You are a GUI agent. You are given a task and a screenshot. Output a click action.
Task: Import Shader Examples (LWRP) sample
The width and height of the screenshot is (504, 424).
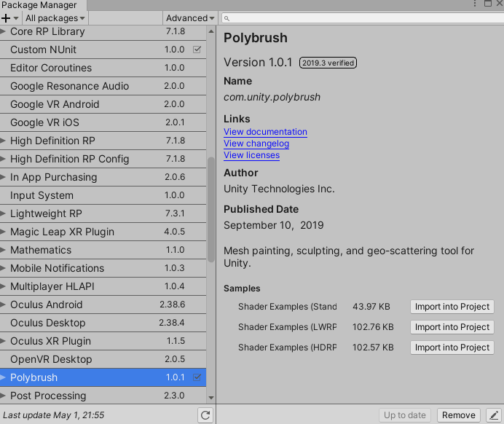[x=452, y=327]
